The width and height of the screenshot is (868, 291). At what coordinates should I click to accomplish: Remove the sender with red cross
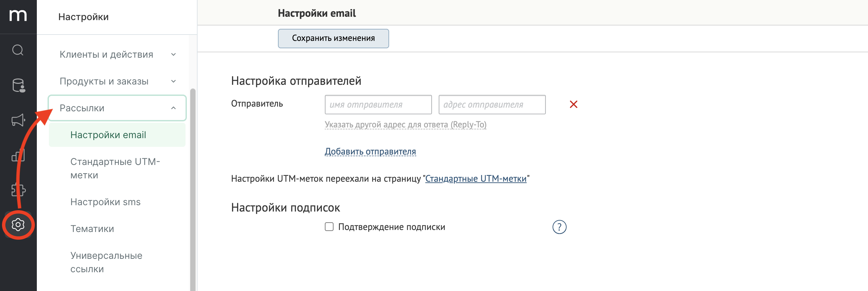574,105
